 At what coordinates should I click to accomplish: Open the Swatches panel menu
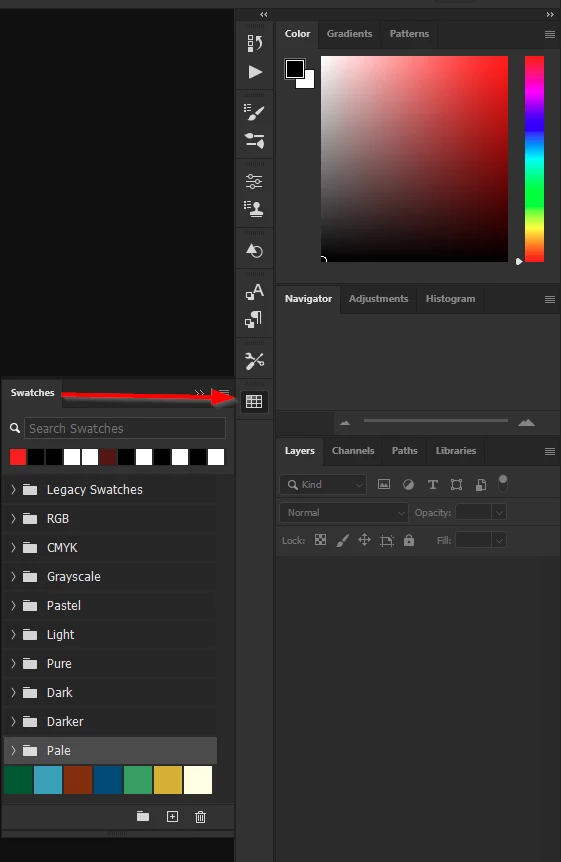coord(224,393)
